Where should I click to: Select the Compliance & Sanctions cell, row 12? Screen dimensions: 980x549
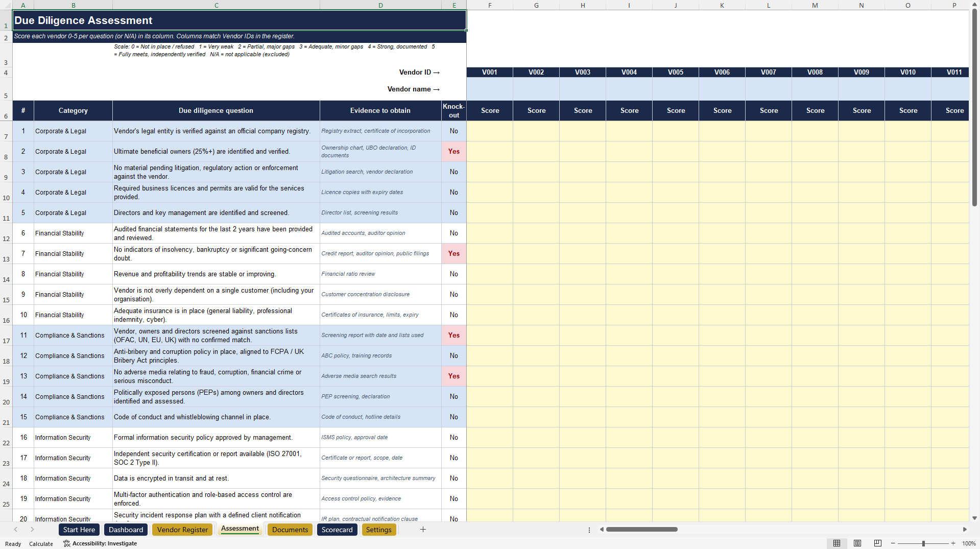(73, 356)
